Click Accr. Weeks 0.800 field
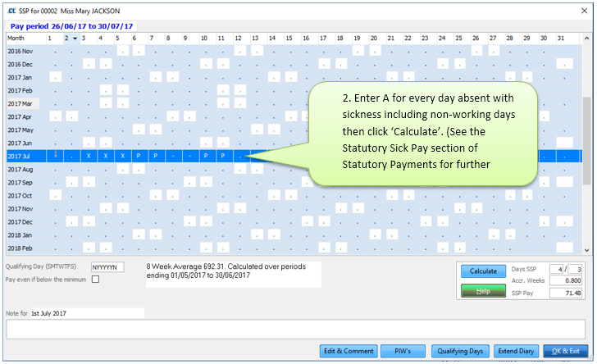 (x=566, y=280)
